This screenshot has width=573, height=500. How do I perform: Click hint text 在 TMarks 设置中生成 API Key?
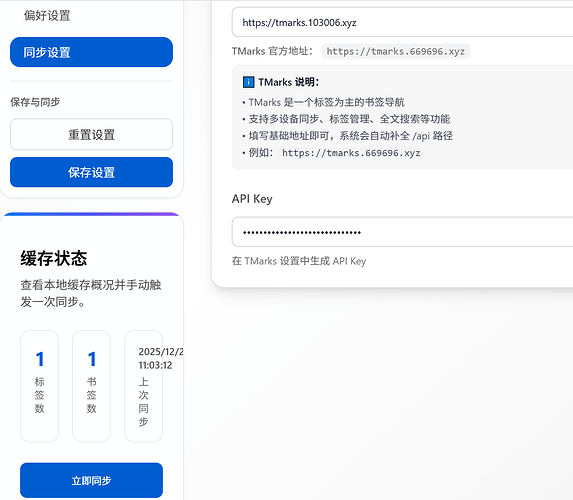click(299, 261)
